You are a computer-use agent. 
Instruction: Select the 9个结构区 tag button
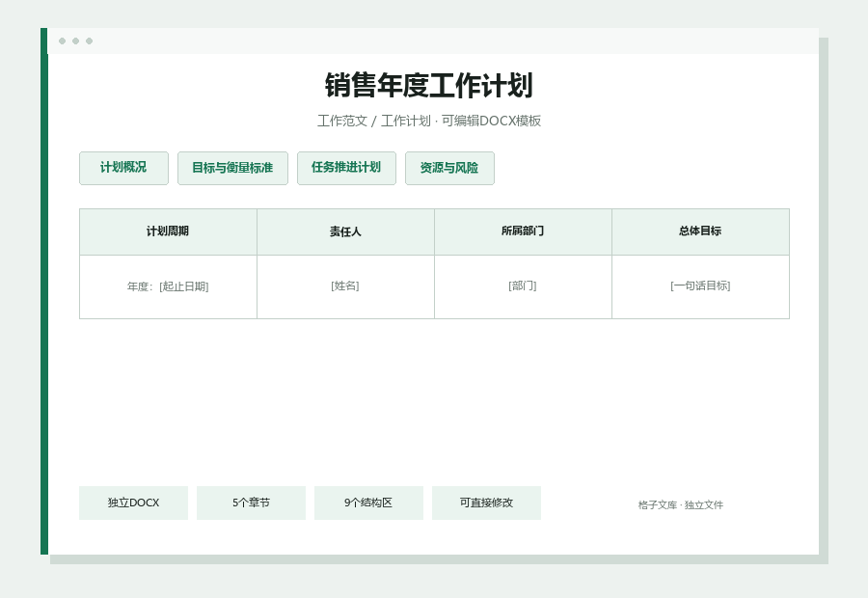[x=368, y=503]
